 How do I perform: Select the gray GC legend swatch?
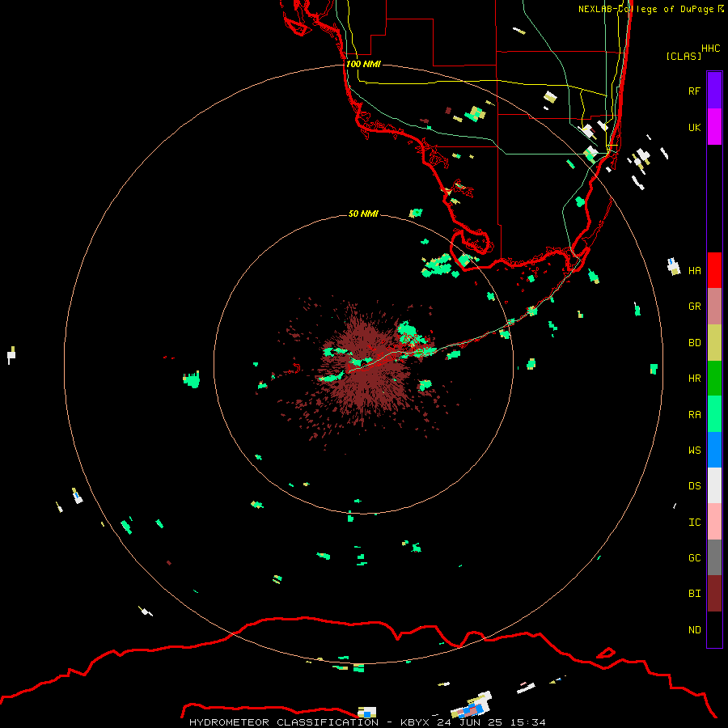tap(714, 557)
